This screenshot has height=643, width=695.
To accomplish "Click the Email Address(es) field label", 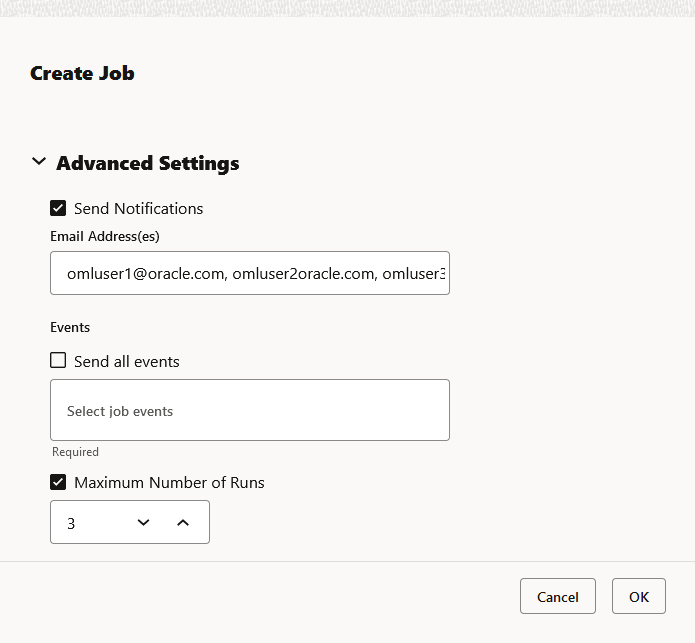I will (x=105, y=237).
